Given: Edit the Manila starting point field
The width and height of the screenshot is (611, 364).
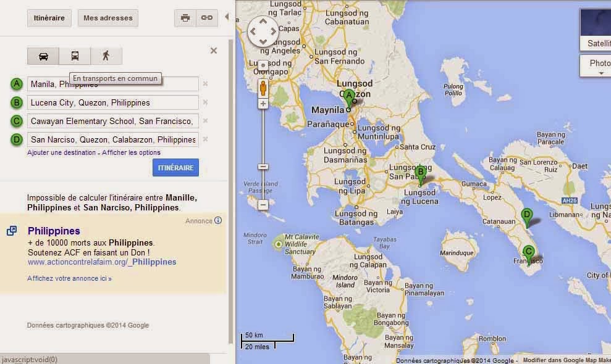Looking at the screenshot, I should [x=113, y=84].
